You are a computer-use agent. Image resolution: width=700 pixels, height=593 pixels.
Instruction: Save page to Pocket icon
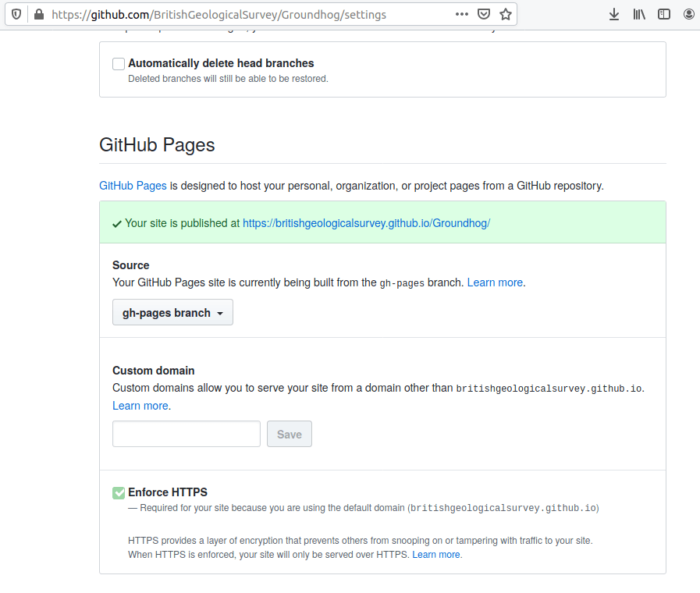point(484,14)
